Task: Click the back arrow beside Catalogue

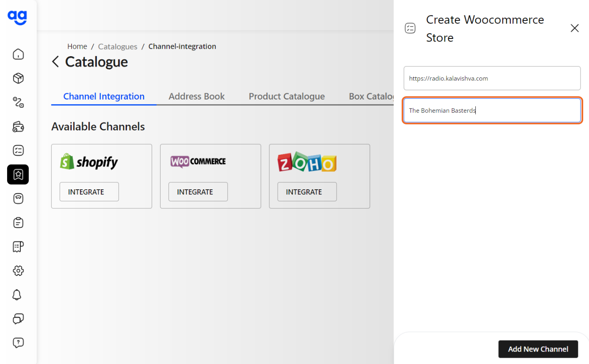Action: coord(55,62)
